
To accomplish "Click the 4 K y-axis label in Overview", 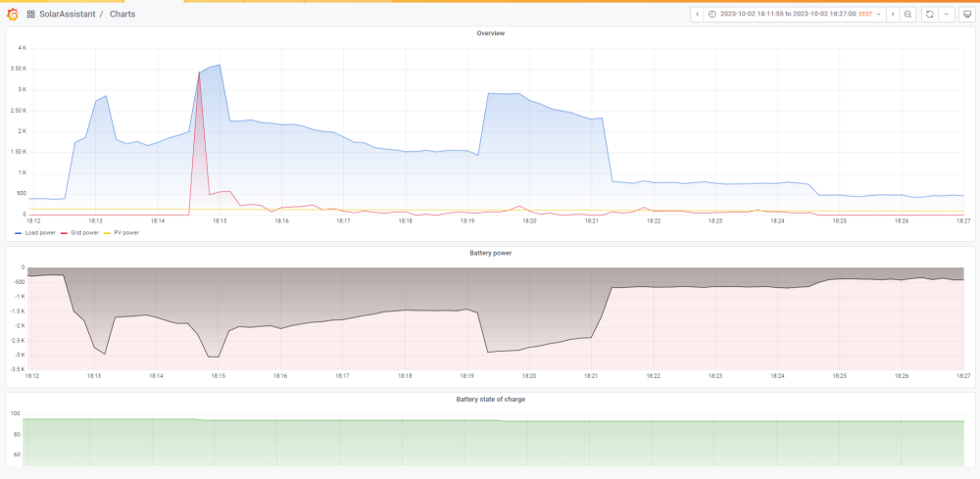I will tap(22, 48).
